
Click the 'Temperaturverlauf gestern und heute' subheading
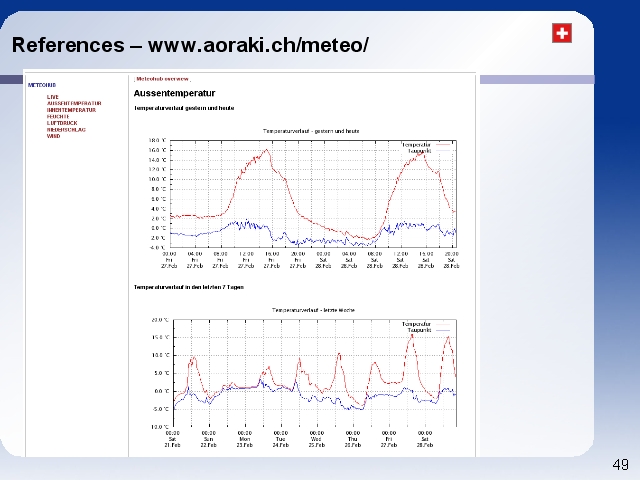pyautogui.click(x=184, y=108)
